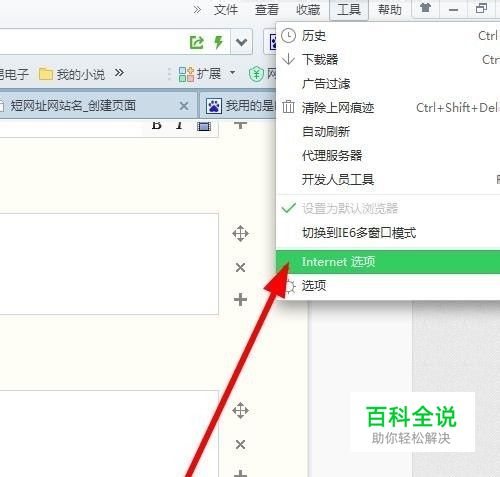Open the 文件 menu

point(226,10)
